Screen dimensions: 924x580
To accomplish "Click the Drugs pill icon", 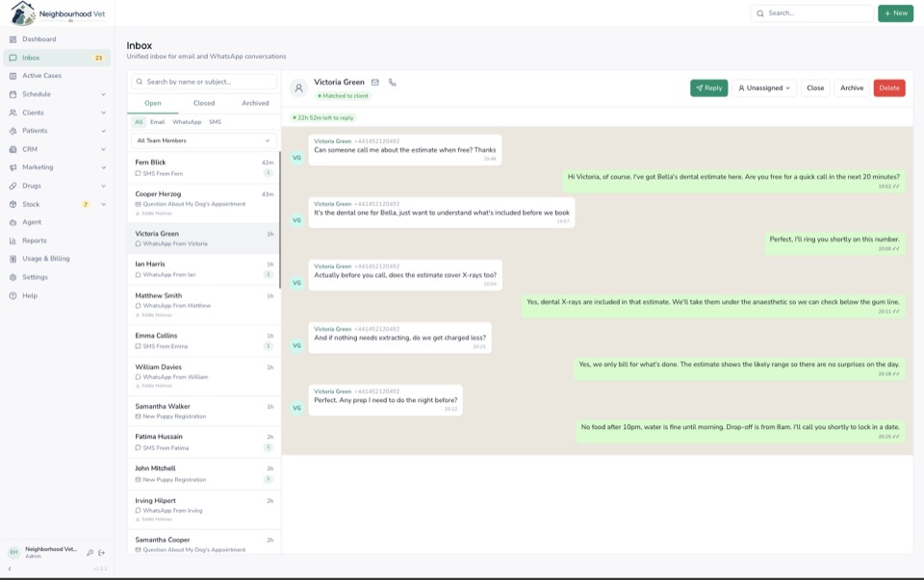I will [x=13, y=186].
